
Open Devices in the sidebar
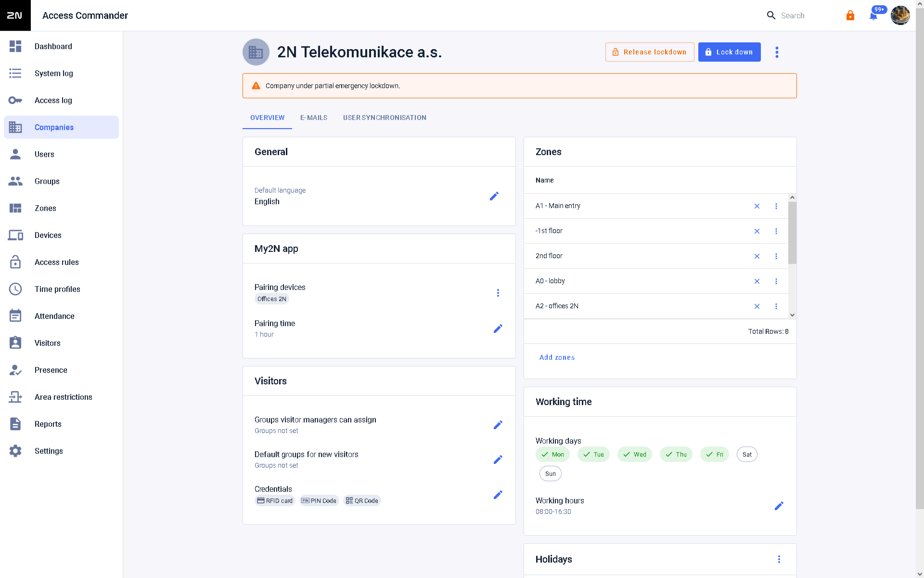[61, 235]
